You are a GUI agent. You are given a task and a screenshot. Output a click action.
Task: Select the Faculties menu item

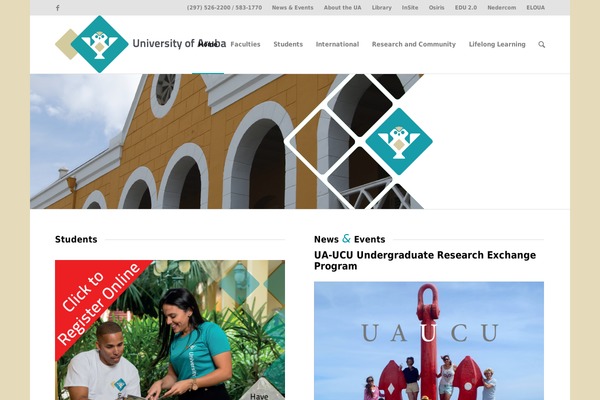click(245, 44)
